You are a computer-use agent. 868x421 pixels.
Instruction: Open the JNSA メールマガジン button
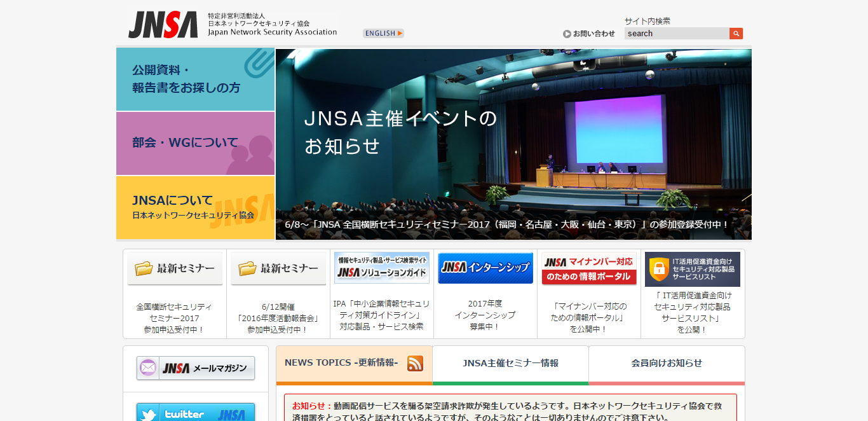pyautogui.click(x=196, y=368)
